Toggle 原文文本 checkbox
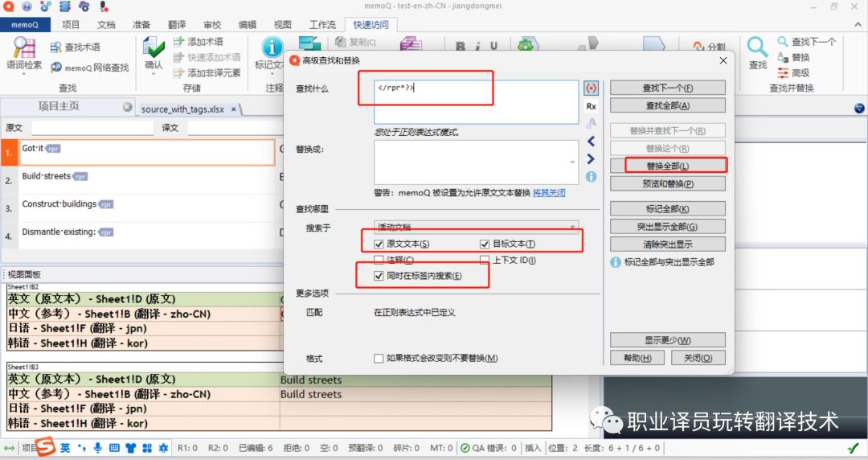 [x=379, y=244]
